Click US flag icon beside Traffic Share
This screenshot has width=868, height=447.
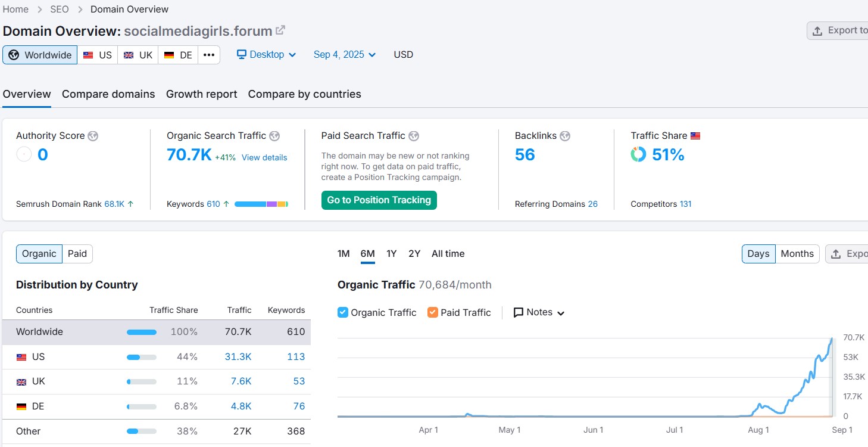click(695, 136)
